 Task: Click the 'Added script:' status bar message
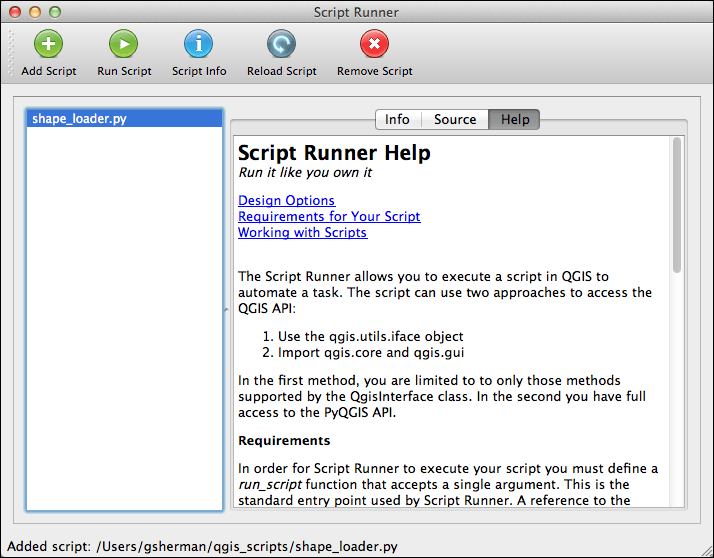[x=202, y=546]
